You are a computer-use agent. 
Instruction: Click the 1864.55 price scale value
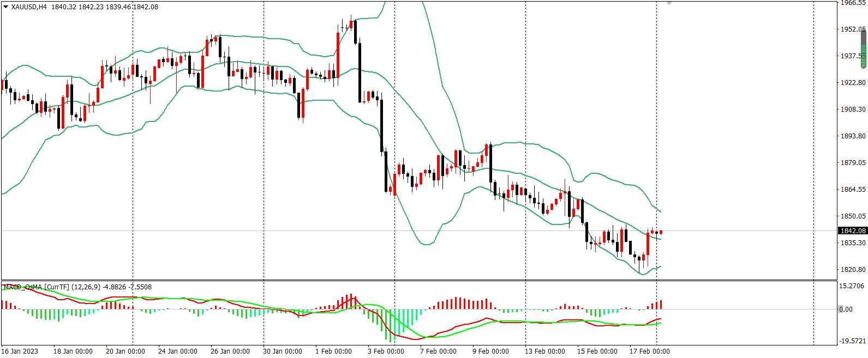coord(854,190)
